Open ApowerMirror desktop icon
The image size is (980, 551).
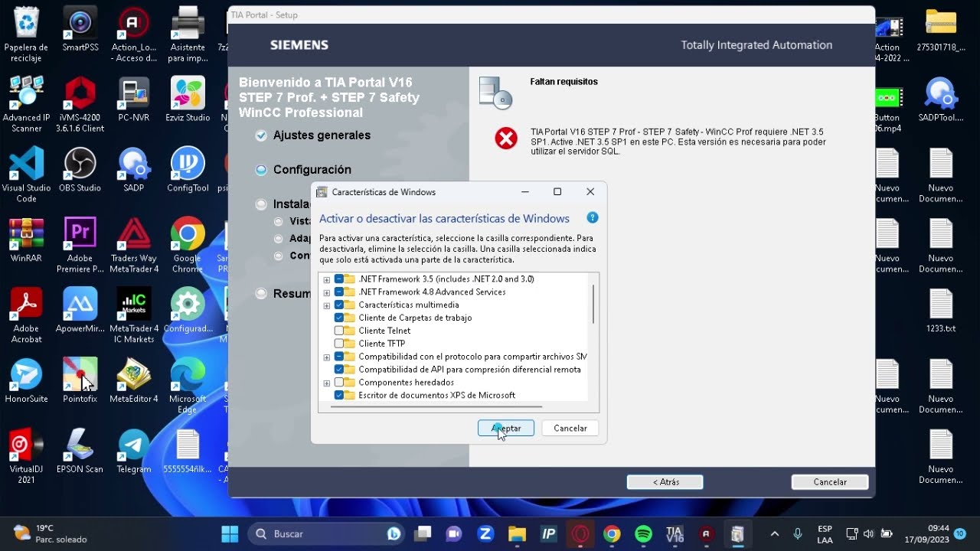point(80,310)
